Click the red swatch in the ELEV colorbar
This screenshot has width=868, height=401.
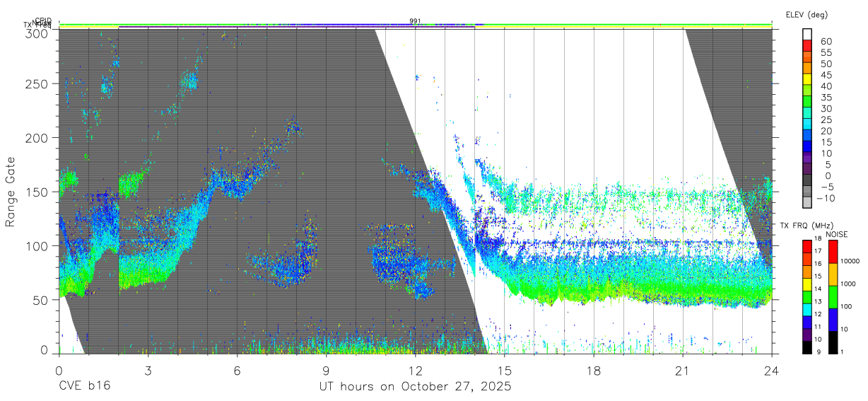808,47
